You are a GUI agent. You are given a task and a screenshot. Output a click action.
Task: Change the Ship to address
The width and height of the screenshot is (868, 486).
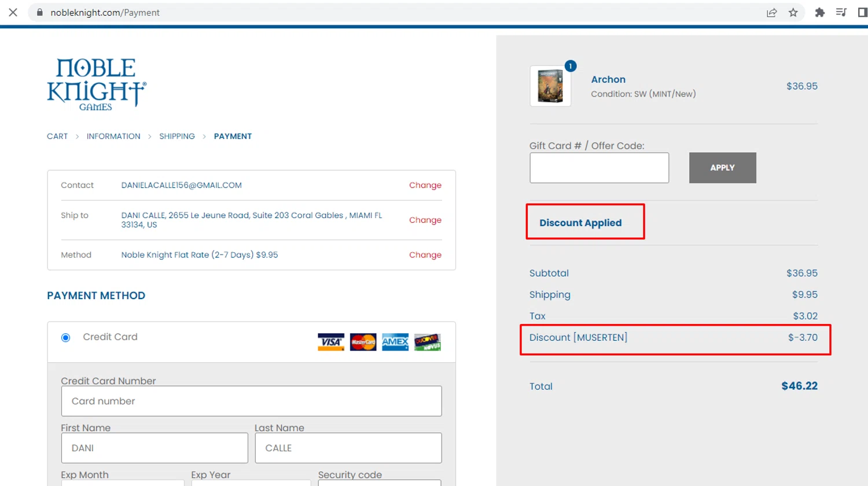(x=425, y=220)
